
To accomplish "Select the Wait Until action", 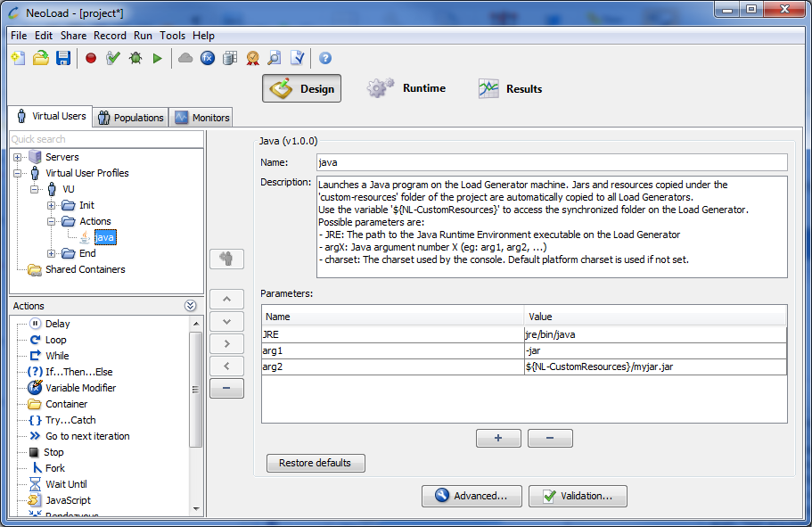I will [x=58, y=484].
